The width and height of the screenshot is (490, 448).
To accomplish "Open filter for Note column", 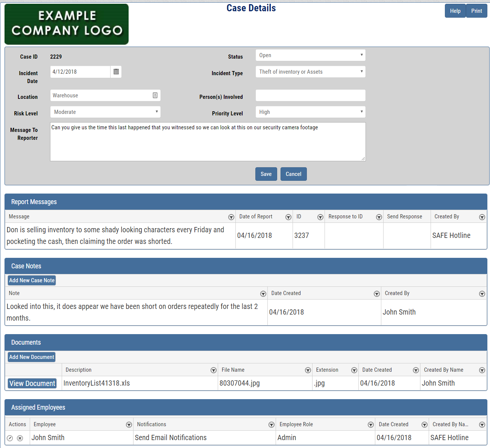I will pyautogui.click(x=263, y=294).
